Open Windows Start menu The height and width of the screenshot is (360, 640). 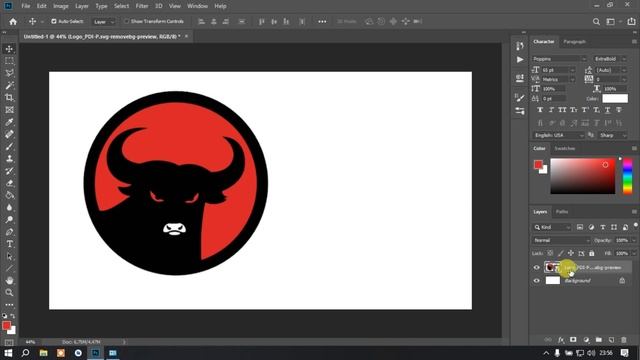8,353
